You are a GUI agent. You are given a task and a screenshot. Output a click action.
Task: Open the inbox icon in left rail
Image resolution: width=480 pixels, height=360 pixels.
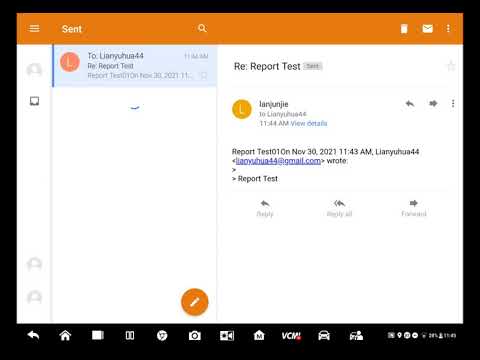click(34, 101)
